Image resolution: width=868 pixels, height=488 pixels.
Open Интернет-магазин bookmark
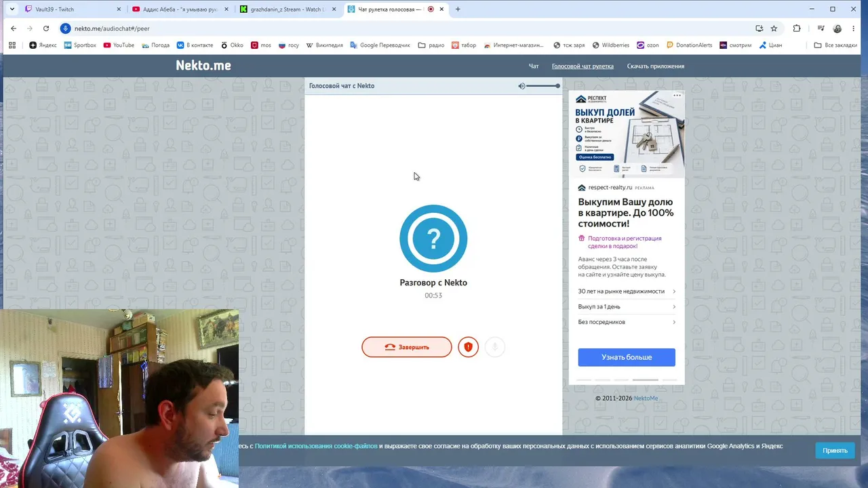point(514,45)
